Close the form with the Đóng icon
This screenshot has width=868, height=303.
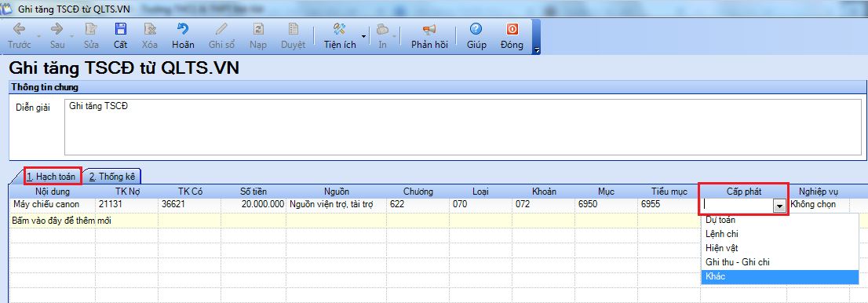(x=512, y=29)
